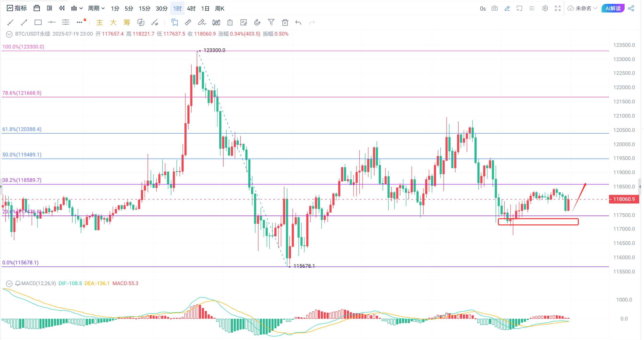Open the 指标 indicators panel

point(17,8)
